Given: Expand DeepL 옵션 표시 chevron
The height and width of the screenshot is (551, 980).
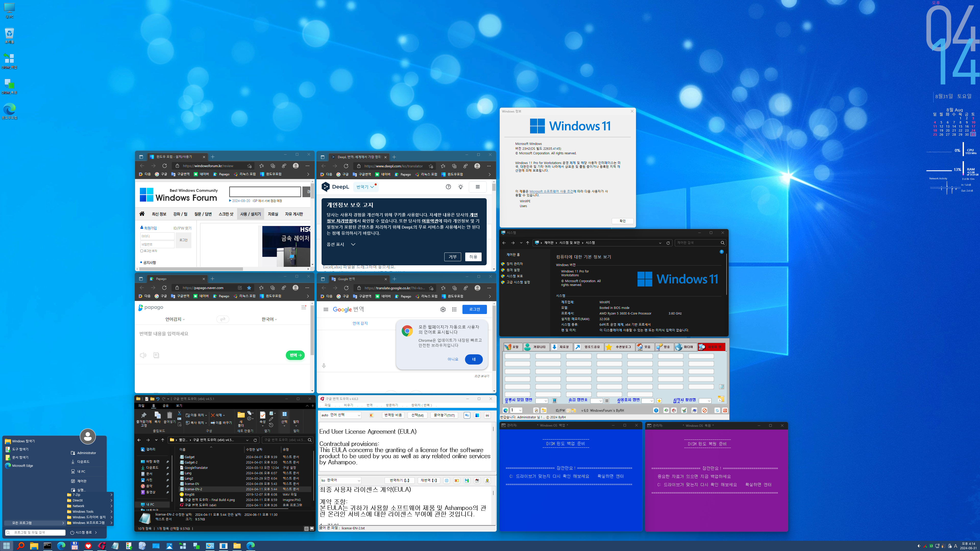Looking at the screenshot, I should [353, 245].
